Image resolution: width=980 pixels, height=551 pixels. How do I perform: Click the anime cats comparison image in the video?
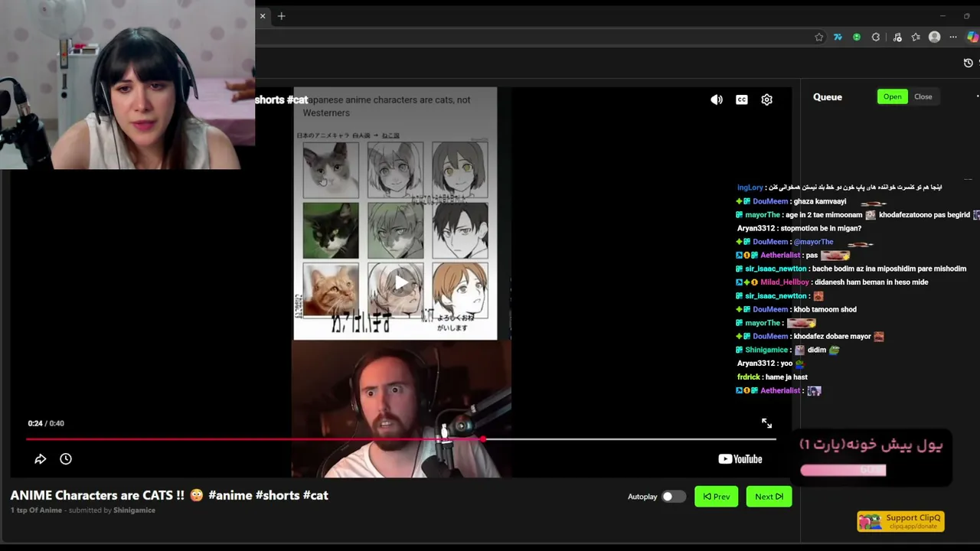pyautogui.click(x=395, y=213)
